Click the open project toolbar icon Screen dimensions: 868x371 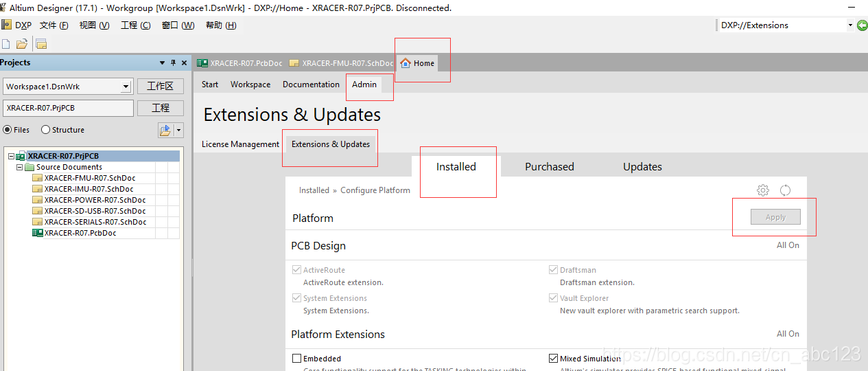41,44
